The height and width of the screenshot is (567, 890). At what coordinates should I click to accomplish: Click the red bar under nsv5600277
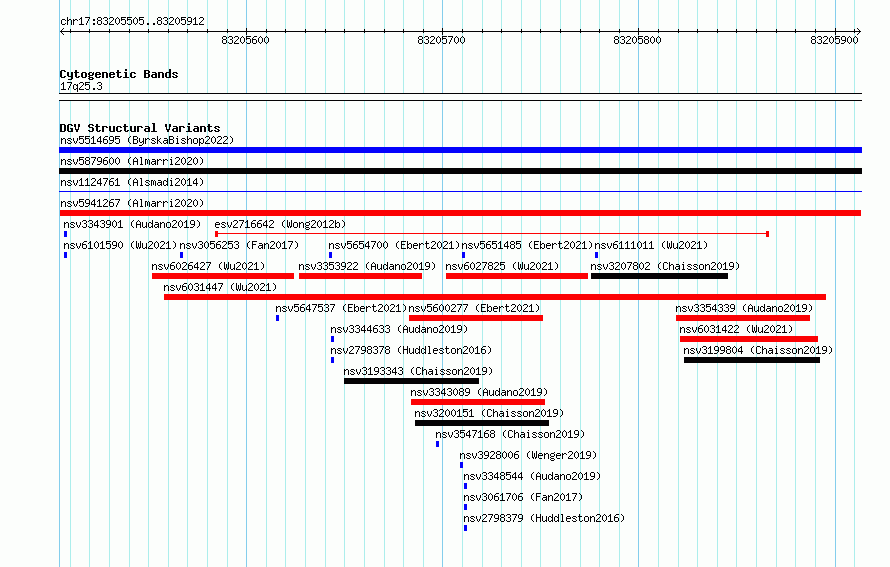click(x=476, y=318)
